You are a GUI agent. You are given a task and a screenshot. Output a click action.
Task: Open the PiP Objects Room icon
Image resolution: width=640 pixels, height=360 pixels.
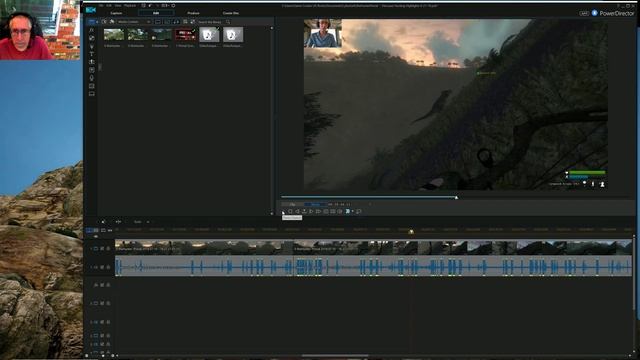(91, 38)
